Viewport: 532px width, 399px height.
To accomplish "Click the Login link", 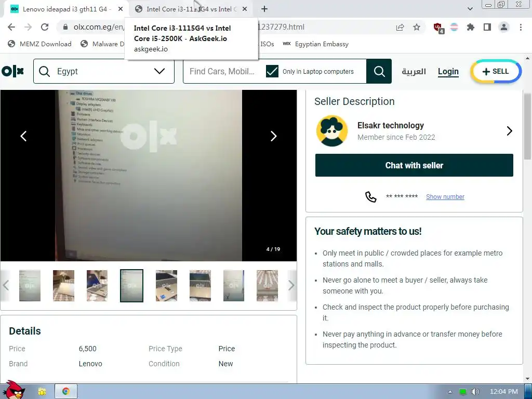I will 448,72.
